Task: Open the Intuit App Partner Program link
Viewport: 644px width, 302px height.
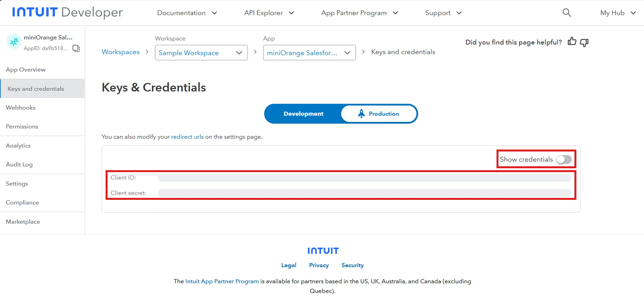Action: (222, 281)
